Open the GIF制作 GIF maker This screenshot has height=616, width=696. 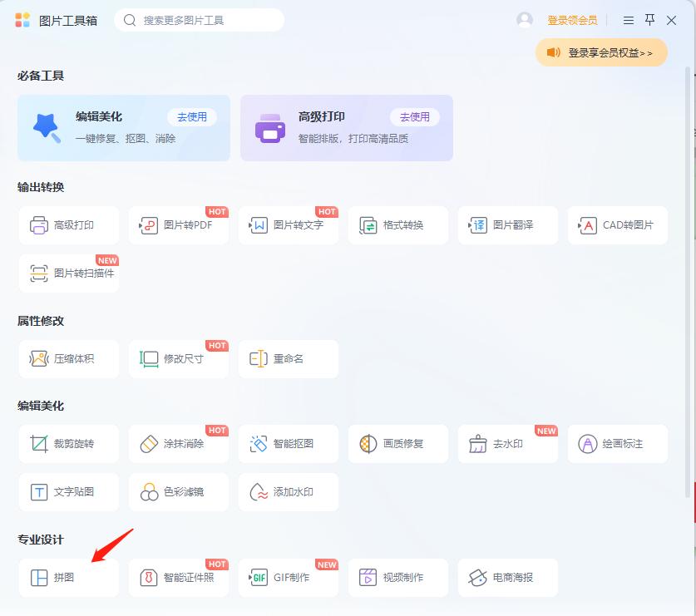289,577
